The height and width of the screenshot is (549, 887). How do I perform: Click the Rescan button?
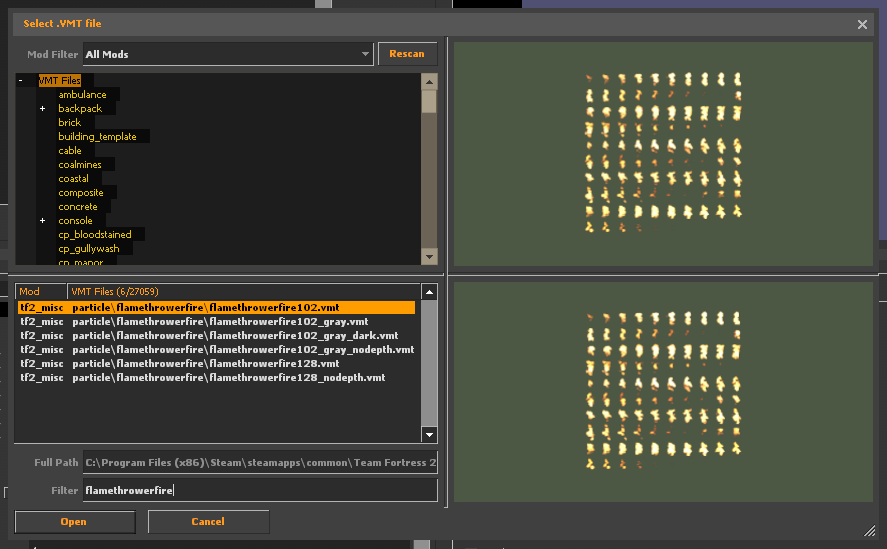click(407, 54)
